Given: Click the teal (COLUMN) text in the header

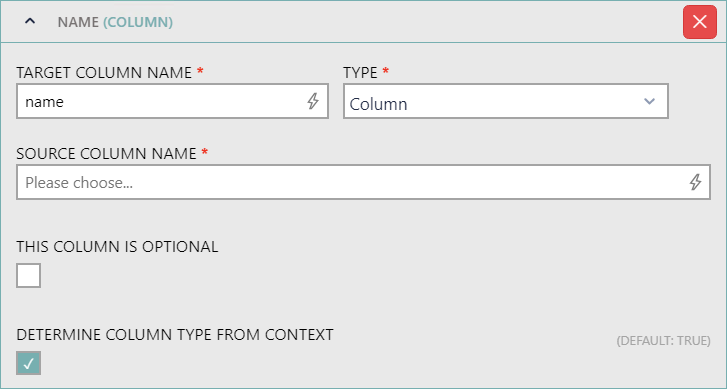Looking at the screenshot, I should tap(138, 22).
